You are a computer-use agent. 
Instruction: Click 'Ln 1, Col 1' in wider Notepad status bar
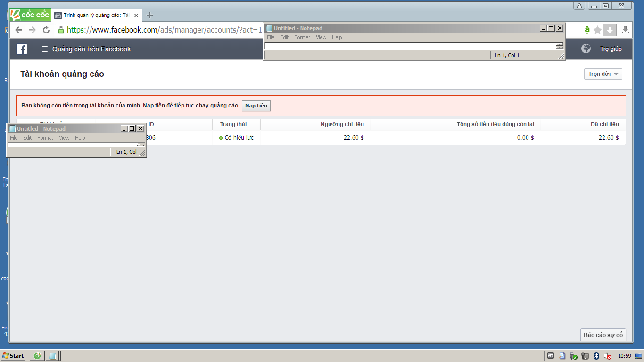(507, 55)
